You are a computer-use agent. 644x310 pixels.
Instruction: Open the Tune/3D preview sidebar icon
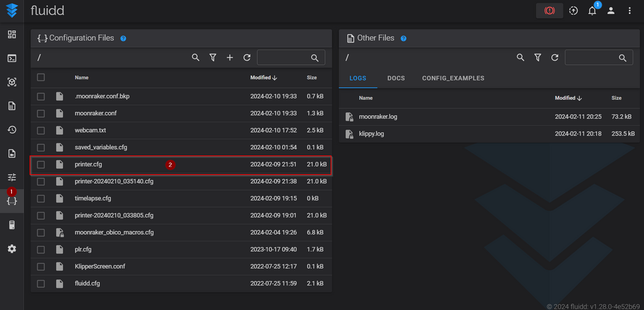click(x=12, y=82)
